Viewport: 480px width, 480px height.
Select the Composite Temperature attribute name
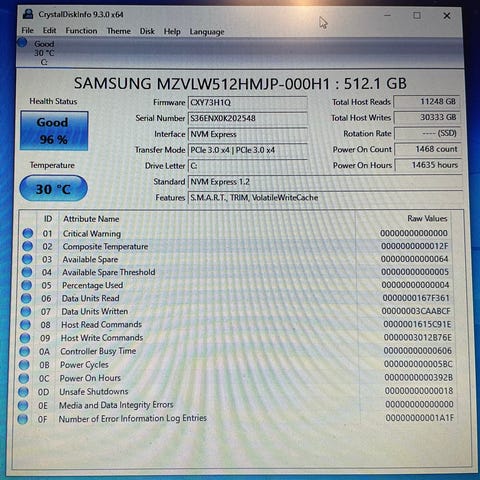point(105,246)
